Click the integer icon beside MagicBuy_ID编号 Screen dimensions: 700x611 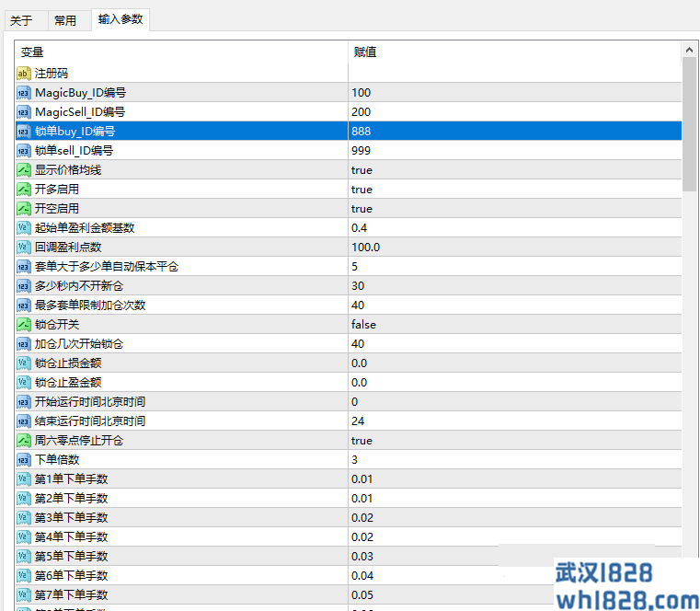tap(24, 92)
